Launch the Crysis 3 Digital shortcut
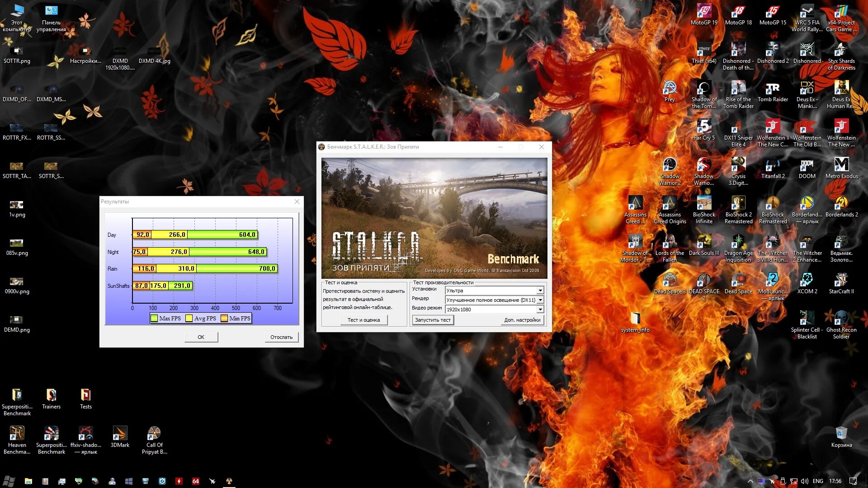Image resolution: width=868 pixels, height=488 pixels. point(738,172)
